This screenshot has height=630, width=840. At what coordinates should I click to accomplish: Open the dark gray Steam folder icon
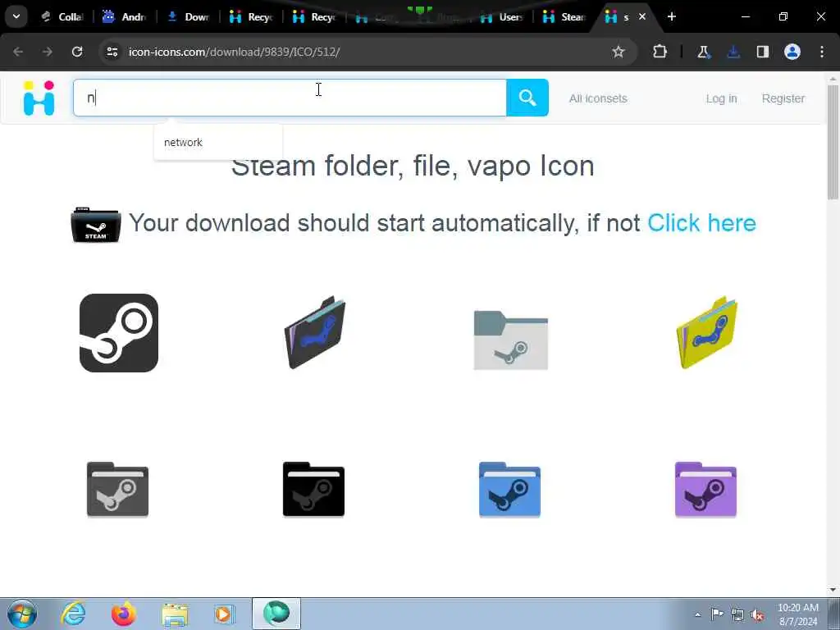click(117, 490)
